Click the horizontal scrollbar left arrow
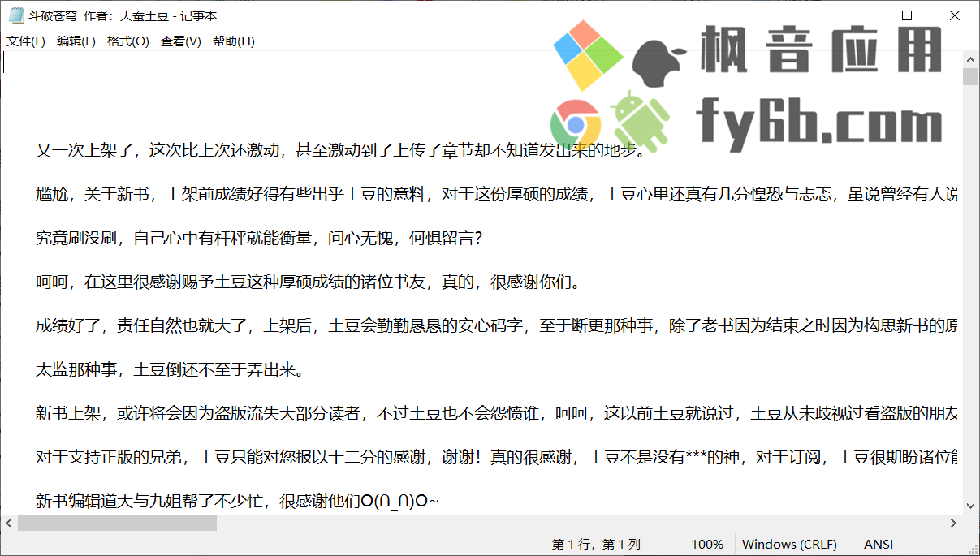This screenshot has width=980, height=556. (x=9, y=524)
